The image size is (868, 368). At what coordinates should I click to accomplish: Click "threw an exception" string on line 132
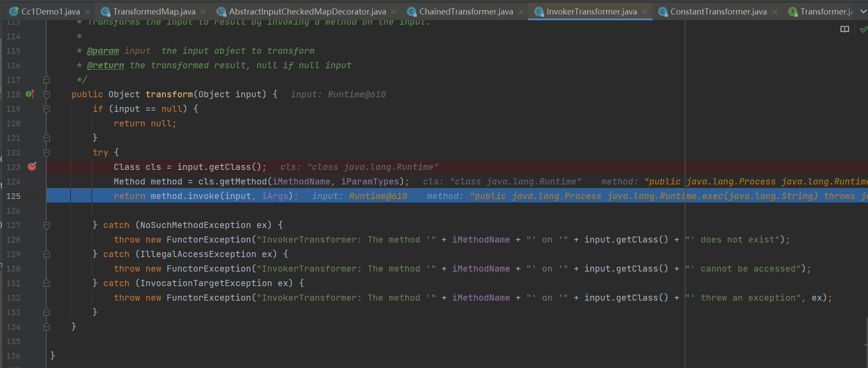[743, 298]
